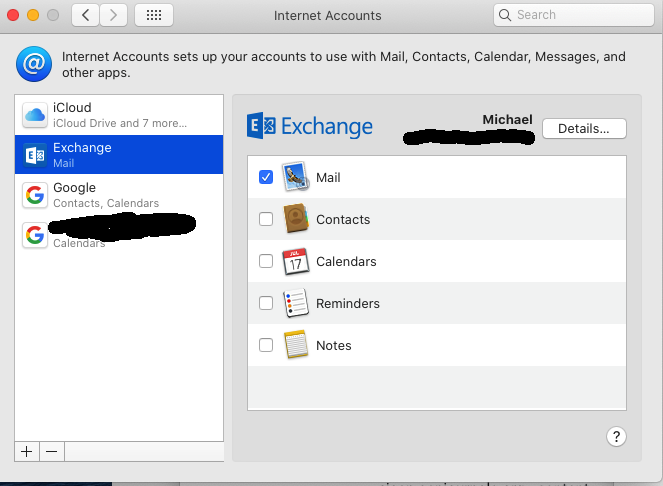
Task: Select the Google Contacts, Calendars account
Action: click(x=119, y=195)
